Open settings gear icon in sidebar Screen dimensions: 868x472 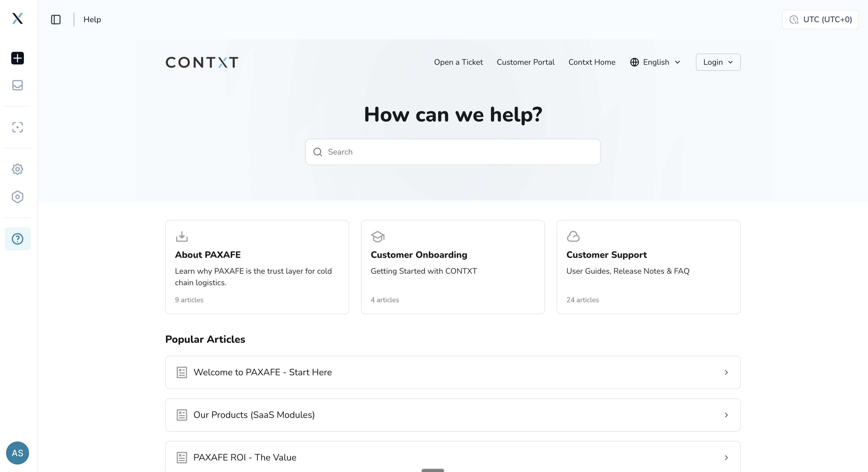[18, 169]
